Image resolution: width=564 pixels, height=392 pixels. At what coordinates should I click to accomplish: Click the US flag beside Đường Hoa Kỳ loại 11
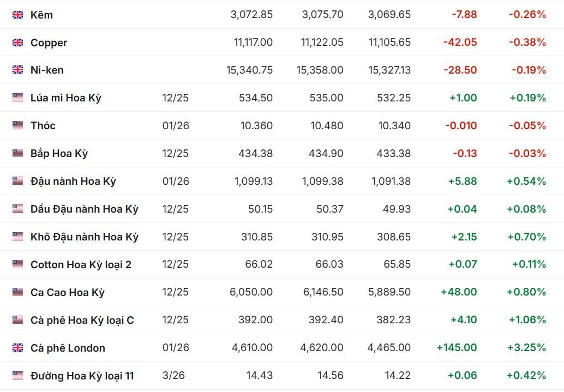pyautogui.click(x=18, y=376)
